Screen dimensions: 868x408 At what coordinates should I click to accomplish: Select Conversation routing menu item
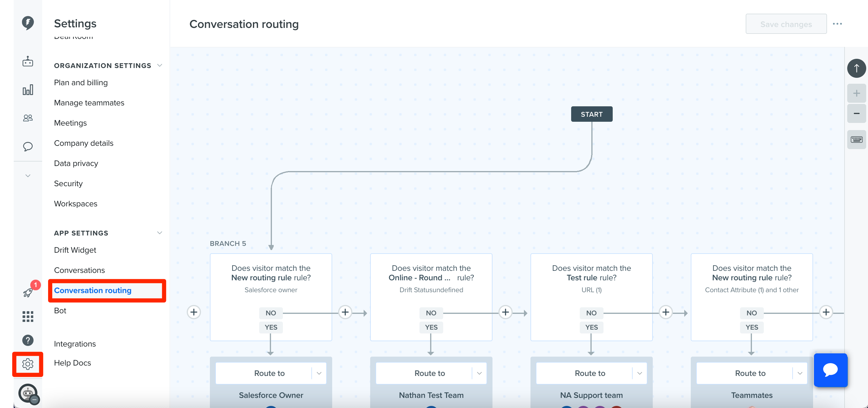pyautogui.click(x=93, y=290)
